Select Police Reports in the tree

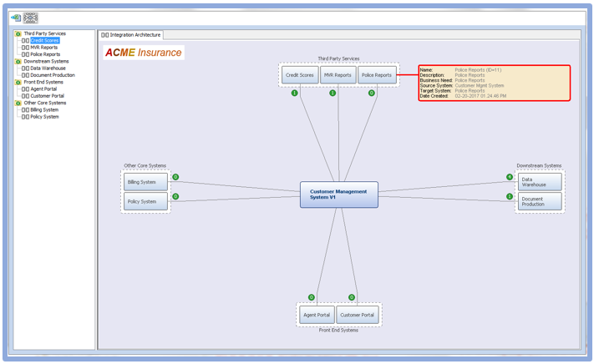[45, 54]
